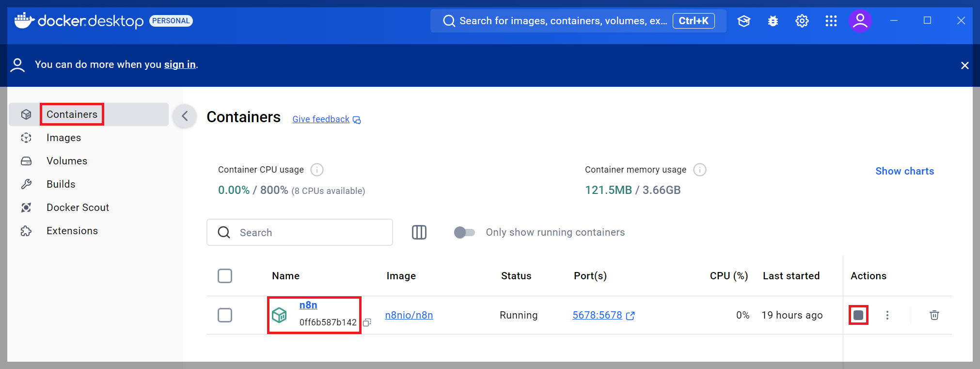Open the n8nio/n8n image link
Viewport: 980px width, 369px height.
click(x=409, y=315)
